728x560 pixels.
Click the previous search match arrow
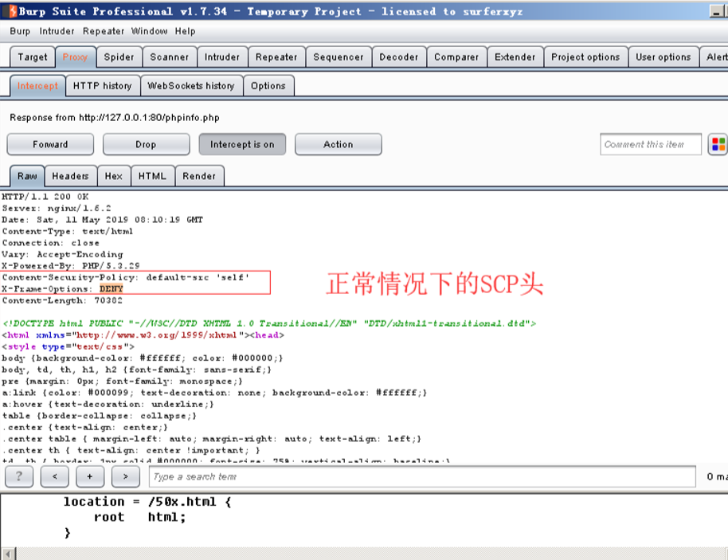tap(54, 476)
